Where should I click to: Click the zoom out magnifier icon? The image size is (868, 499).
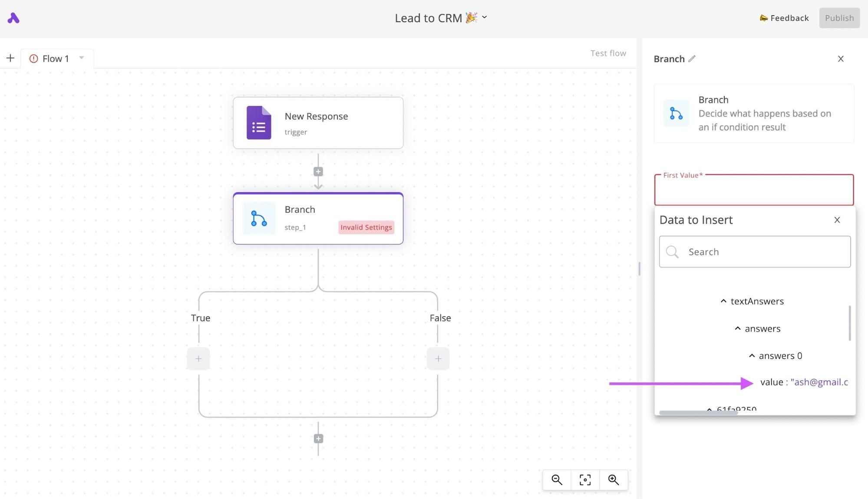[x=557, y=480]
